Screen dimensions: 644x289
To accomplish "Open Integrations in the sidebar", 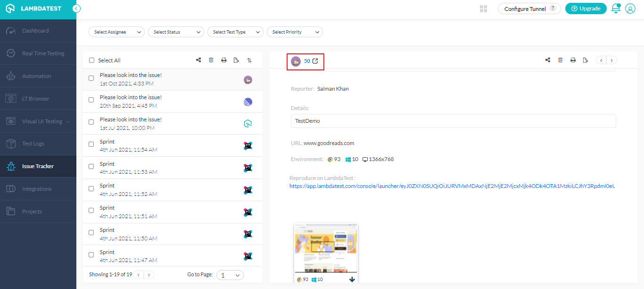I will (37, 189).
